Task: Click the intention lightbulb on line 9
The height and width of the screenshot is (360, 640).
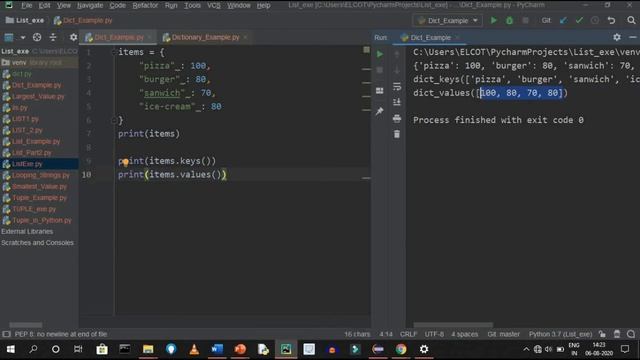Action: pyautogui.click(x=126, y=162)
